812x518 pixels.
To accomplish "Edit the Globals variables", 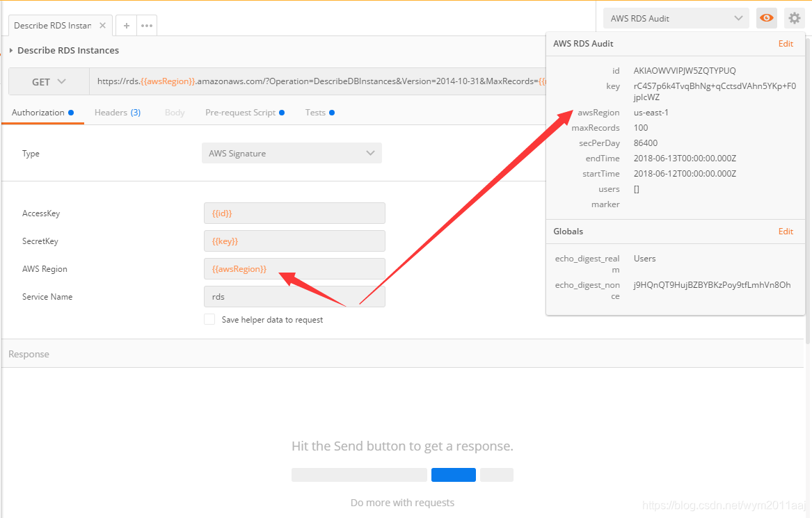I will coord(786,232).
